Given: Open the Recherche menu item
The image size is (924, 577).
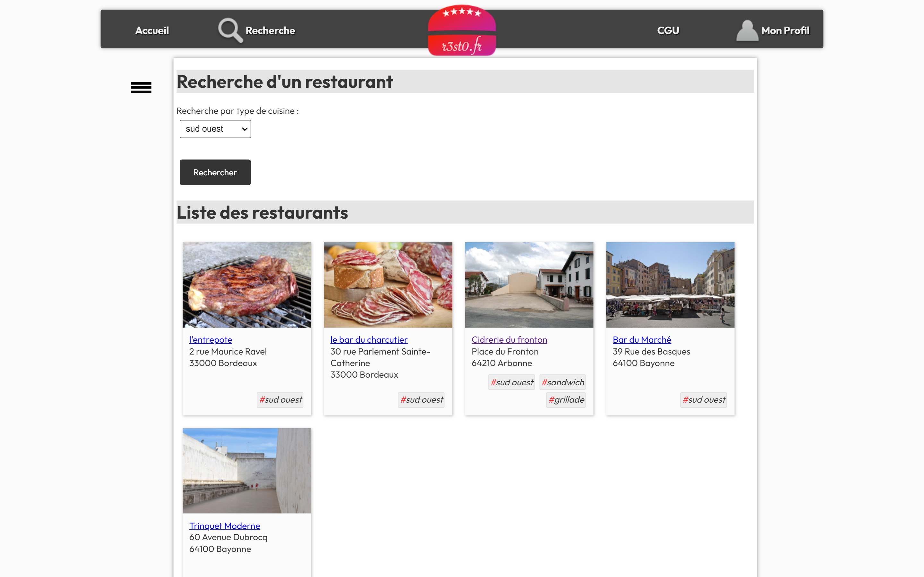Looking at the screenshot, I should (x=270, y=30).
